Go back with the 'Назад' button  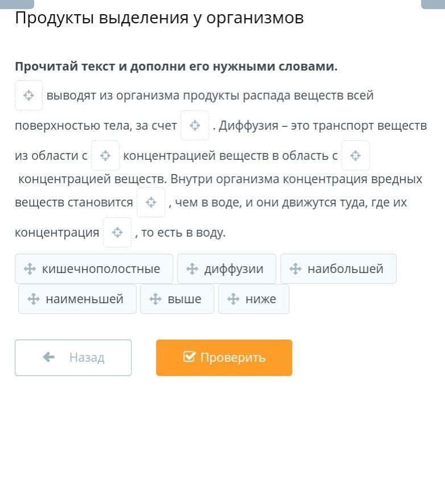click(73, 358)
